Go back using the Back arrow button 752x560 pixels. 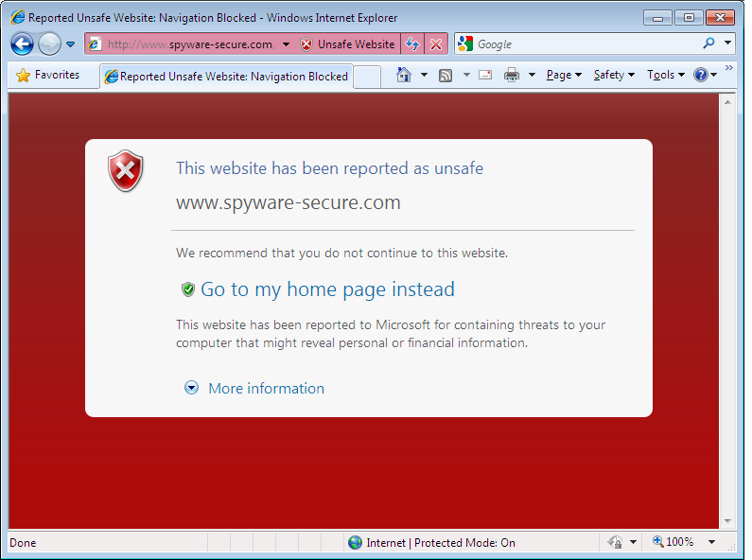22,44
